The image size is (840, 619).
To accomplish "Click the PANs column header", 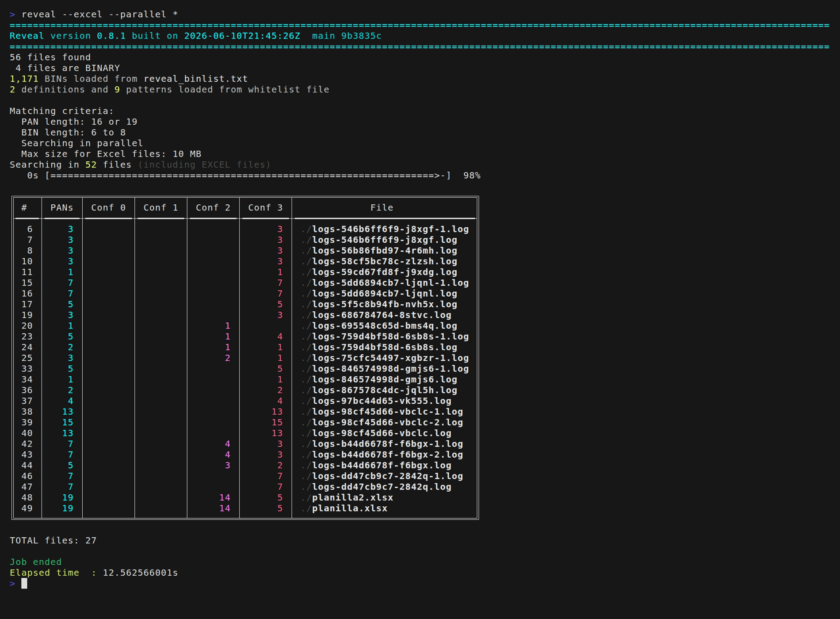I will coord(62,208).
